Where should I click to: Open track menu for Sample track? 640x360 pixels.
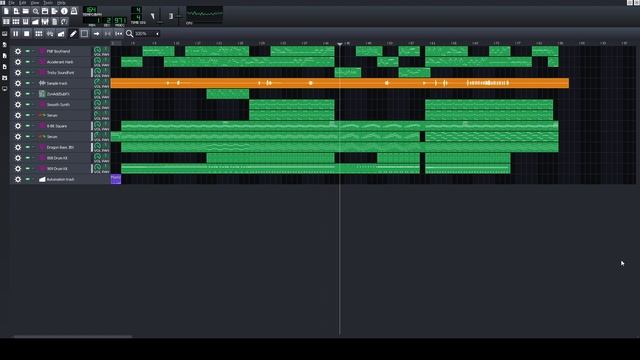[18, 83]
